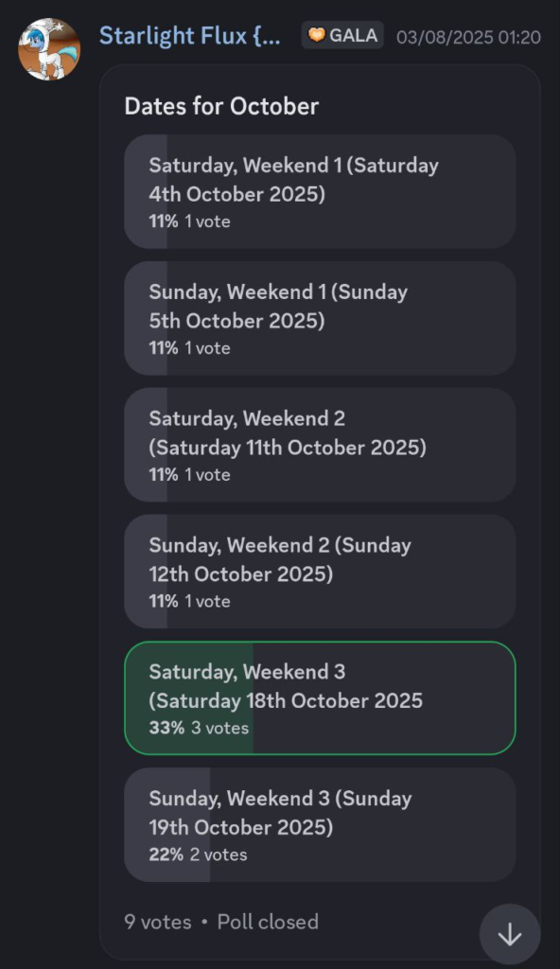The image size is (560, 969).
Task: Click the Starlight Flux username
Action: click(x=190, y=36)
